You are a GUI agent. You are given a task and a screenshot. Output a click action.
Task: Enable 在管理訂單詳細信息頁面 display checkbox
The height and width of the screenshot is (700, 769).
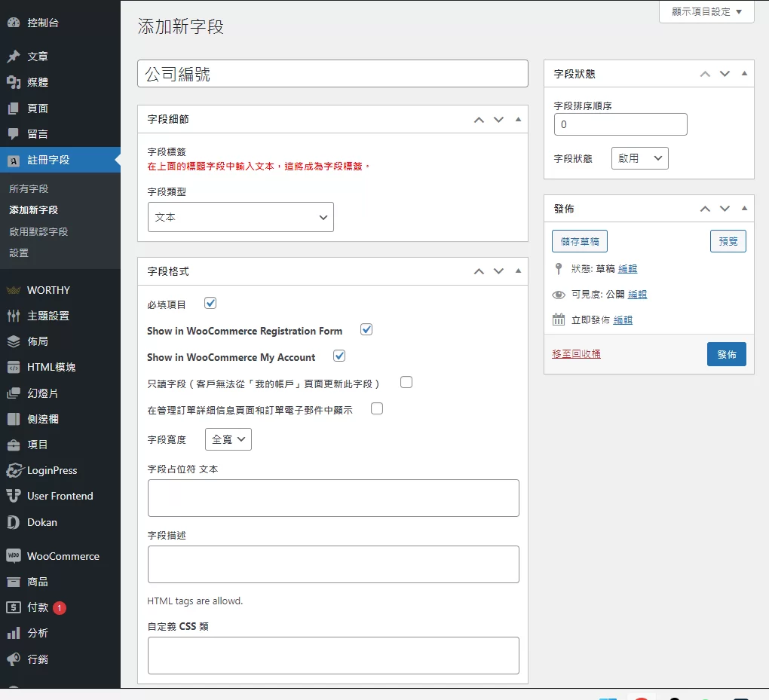(x=377, y=409)
